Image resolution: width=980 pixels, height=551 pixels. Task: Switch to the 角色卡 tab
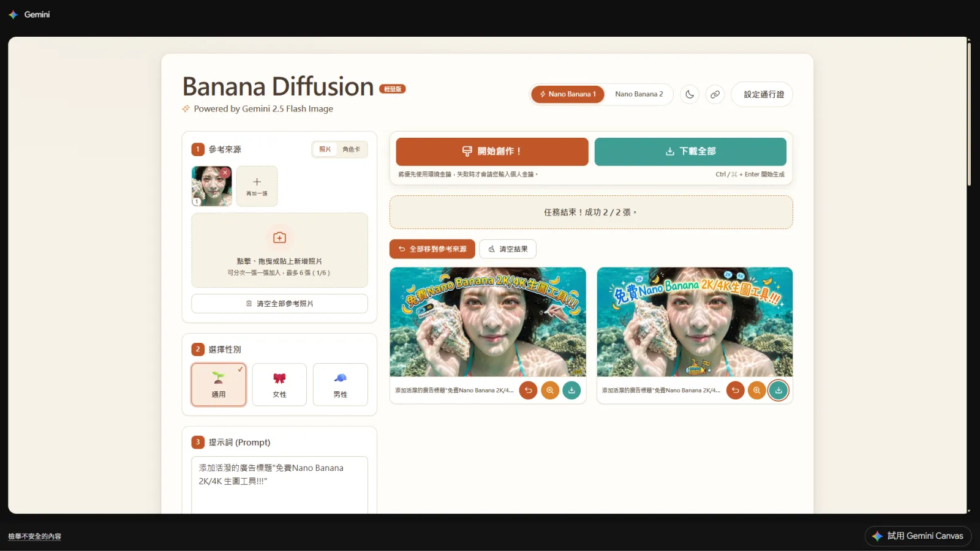pyautogui.click(x=352, y=149)
